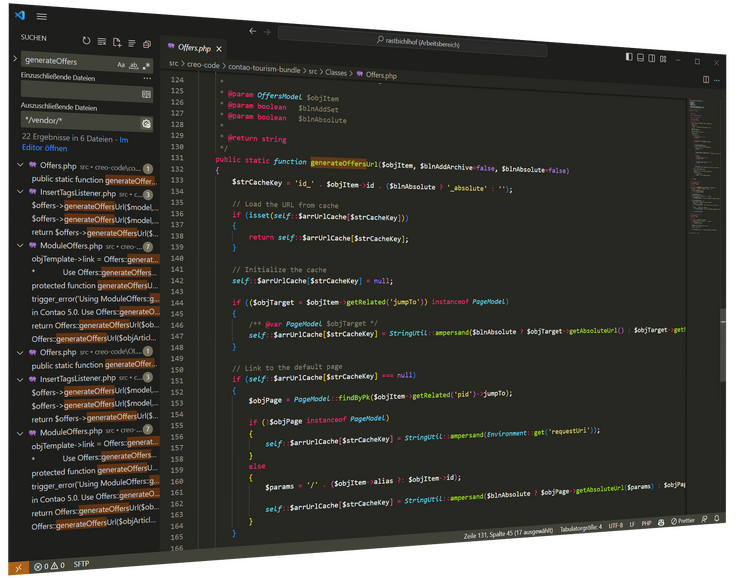Viewport: 742px width, 578px height.
Task: Open the notifications bell
Action: [716, 519]
